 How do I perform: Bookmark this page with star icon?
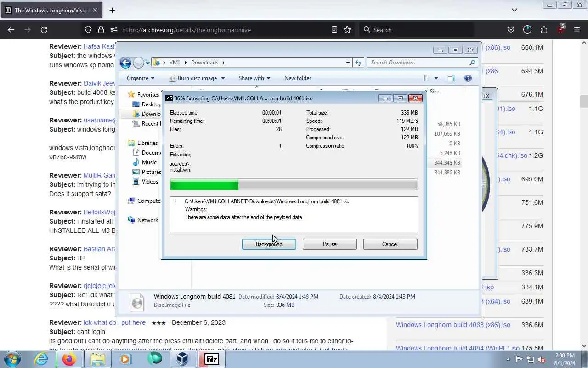pos(347,29)
